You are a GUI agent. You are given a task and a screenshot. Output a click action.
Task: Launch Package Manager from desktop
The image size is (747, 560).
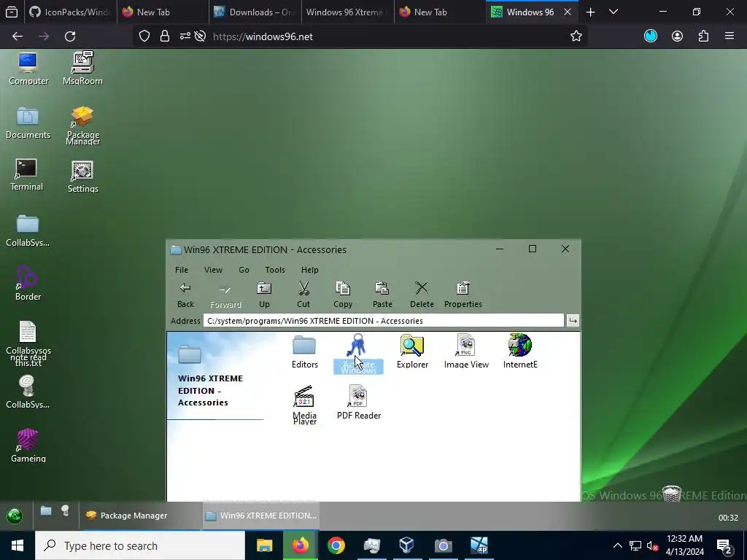coord(83,125)
